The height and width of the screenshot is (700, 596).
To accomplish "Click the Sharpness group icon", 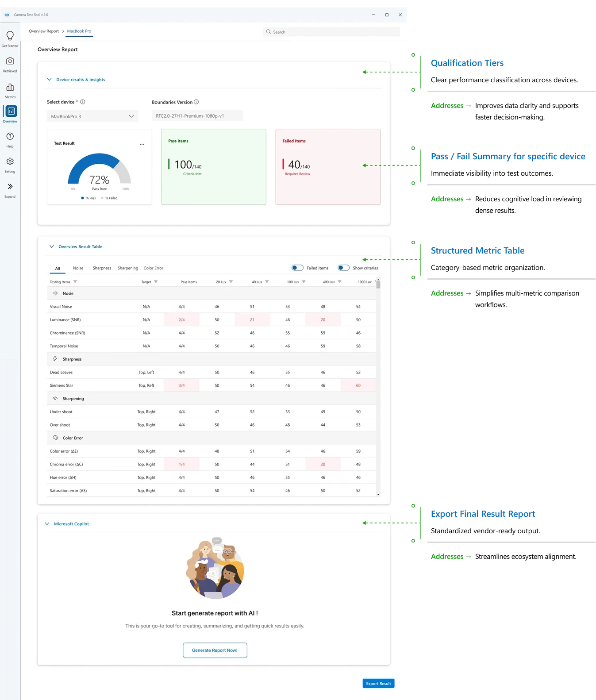I will pos(55,359).
